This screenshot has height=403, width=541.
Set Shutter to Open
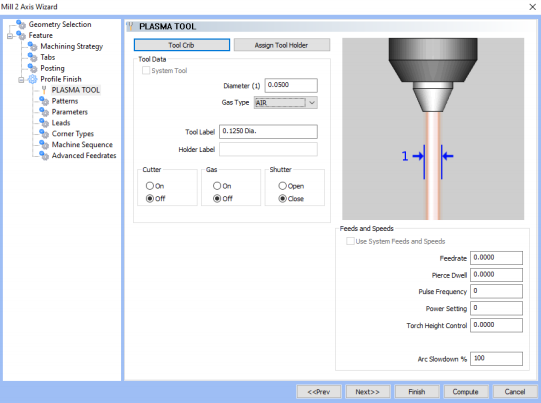(x=282, y=186)
